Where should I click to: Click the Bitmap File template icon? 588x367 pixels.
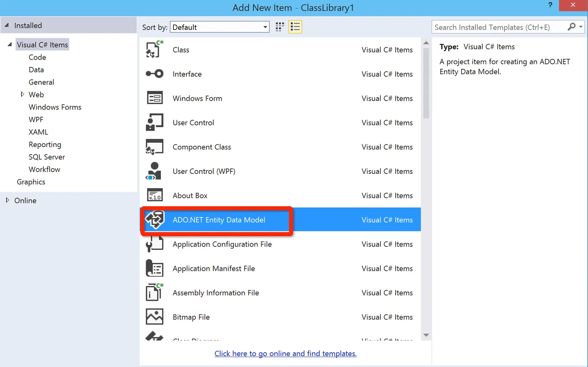click(154, 317)
